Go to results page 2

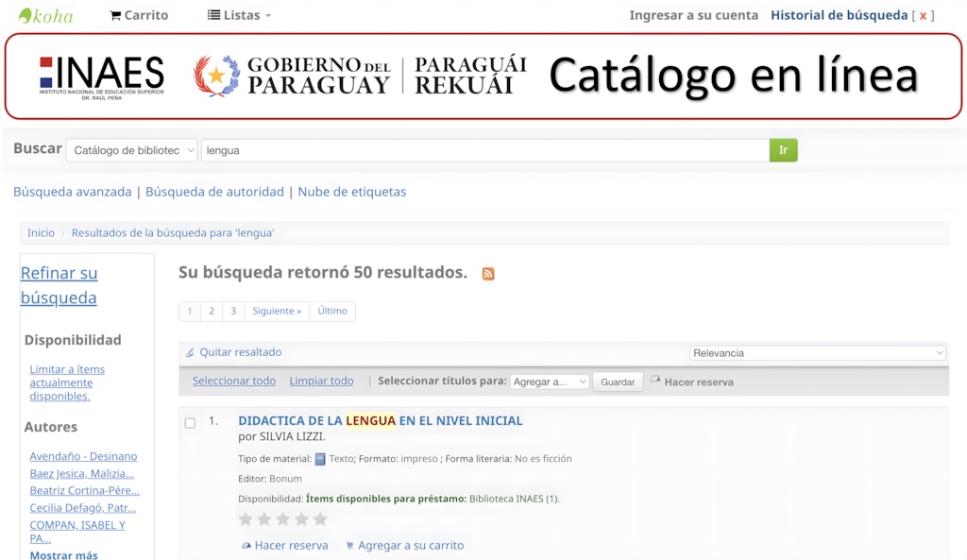click(x=212, y=311)
